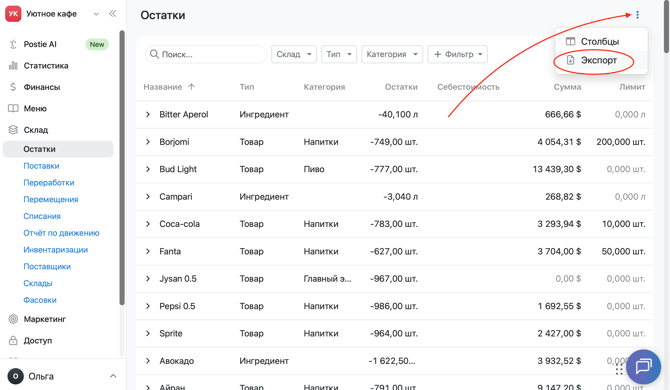This screenshot has height=390, width=670.
Task: Open the three-dot options menu icon
Action: (637, 15)
